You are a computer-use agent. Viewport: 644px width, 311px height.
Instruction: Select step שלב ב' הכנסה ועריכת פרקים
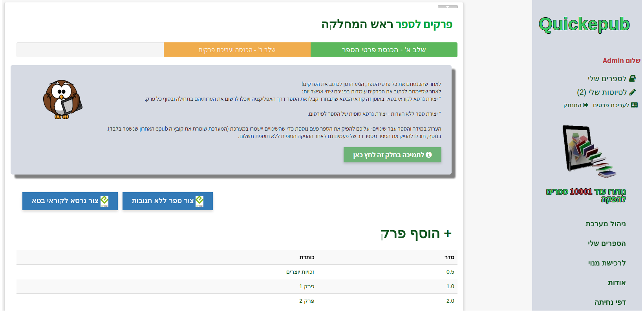tap(237, 50)
